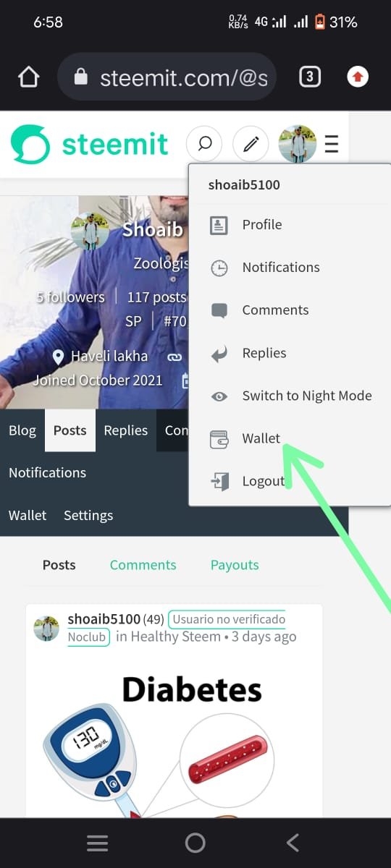Tap the pencil compose post icon
Viewport: 391px width, 868px height.
251,144
